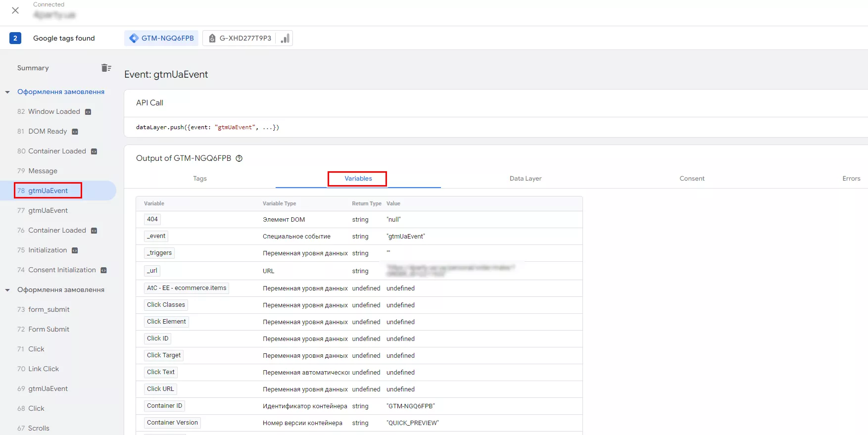
Task: Open the Errors tab
Action: [851, 179]
